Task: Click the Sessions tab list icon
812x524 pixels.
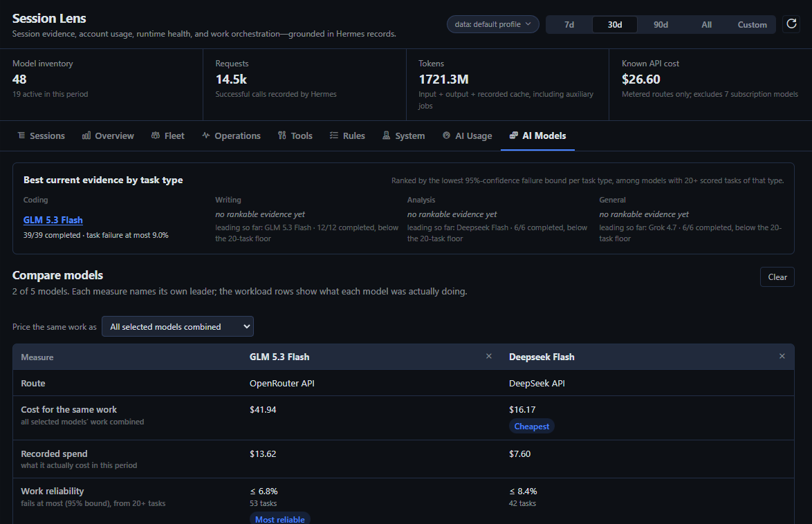Action: (21, 135)
